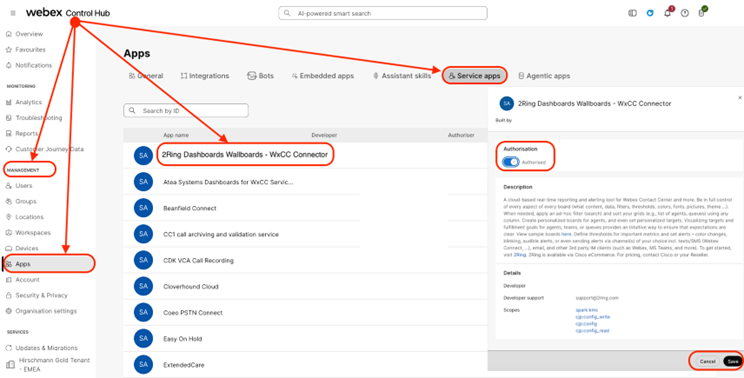Select the Service apps tab
The width and height of the screenshot is (744, 378).
(x=474, y=76)
